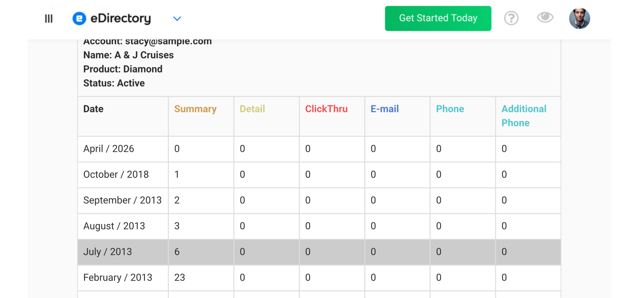Click Summary value 1 for October 2018
Screen dimensions: 644x298
pos(177,175)
